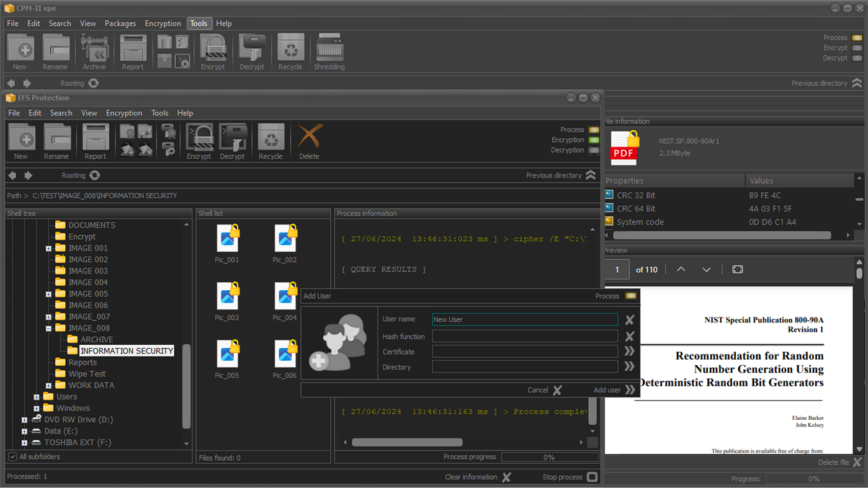Click the add-user icon in EFS toolbar

click(127, 149)
